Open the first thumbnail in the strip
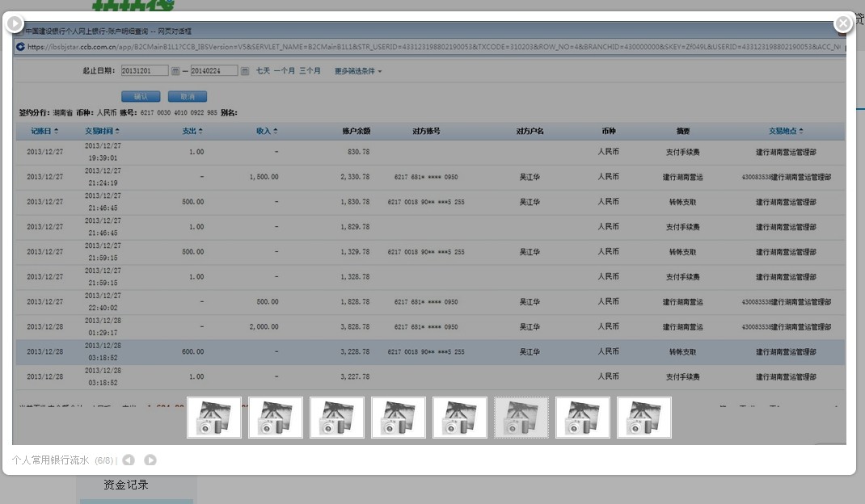Image resolution: width=865 pixels, height=504 pixels. coord(214,418)
